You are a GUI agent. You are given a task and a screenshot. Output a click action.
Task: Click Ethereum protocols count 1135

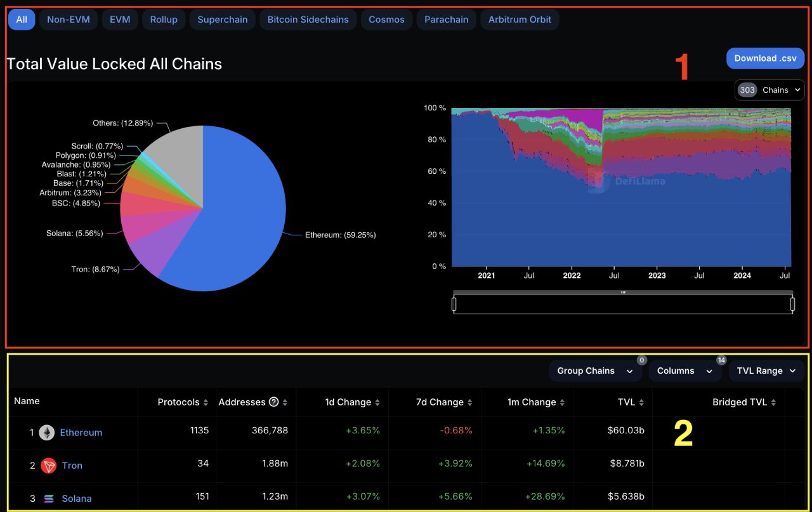199,431
